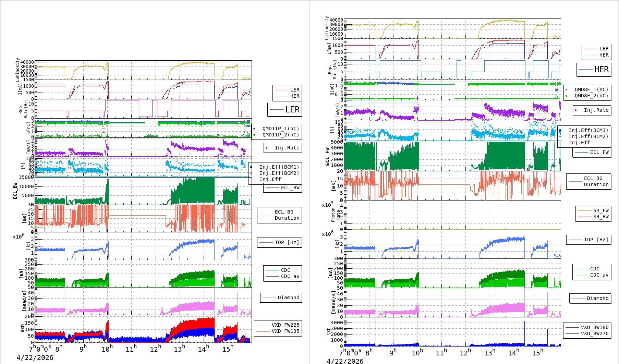619x364 pixels.
Task: Click the CDC_av legend line on left
Action: point(272,277)
